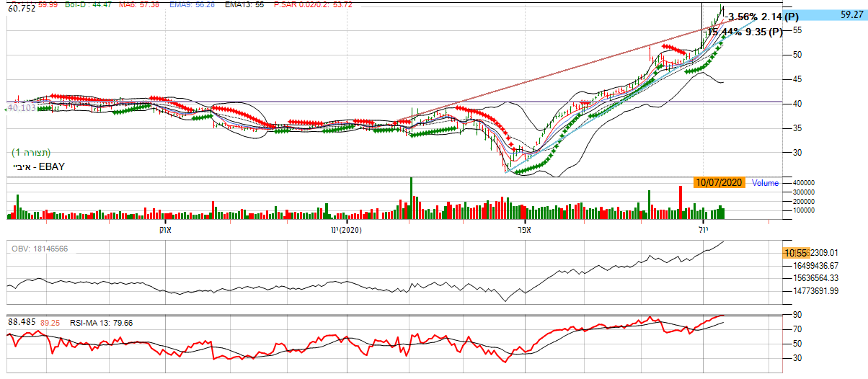Select the 15.44% 9.35 (P) measurement annotation
Viewport: 868px width, 379px height.
[744, 32]
